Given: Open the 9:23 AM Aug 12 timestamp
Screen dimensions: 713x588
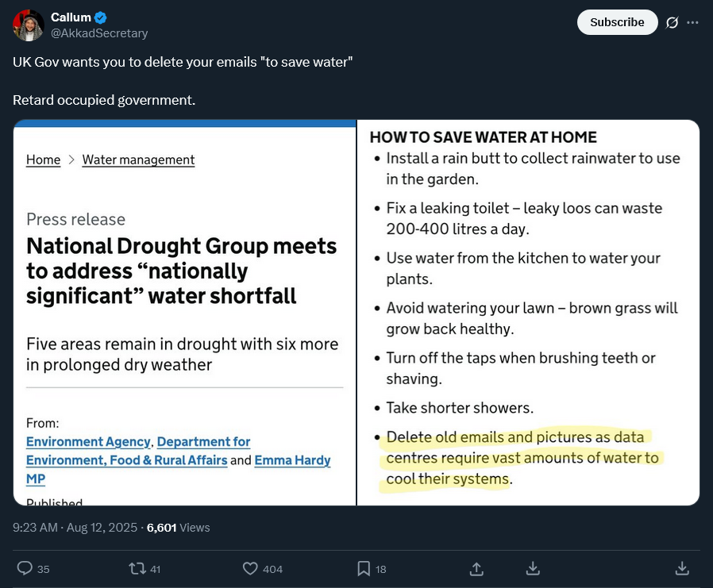Looking at the screenshot, I should point(72,527).
